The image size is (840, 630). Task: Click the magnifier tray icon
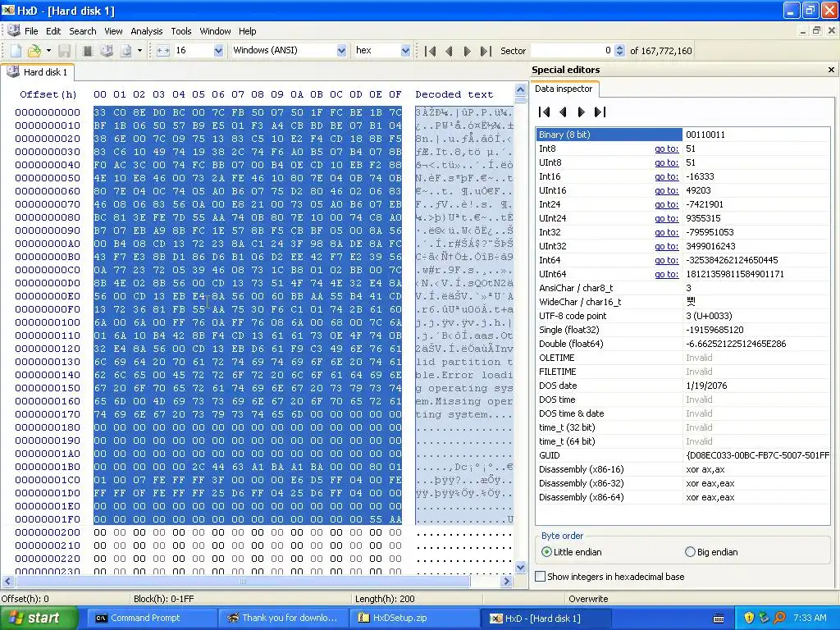(x=779, y=618)
